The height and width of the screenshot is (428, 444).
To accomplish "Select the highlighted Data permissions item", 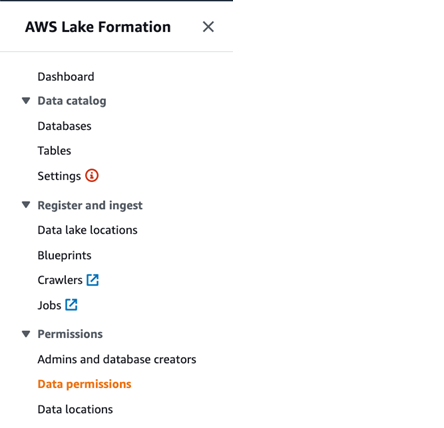I will (84, 384).
